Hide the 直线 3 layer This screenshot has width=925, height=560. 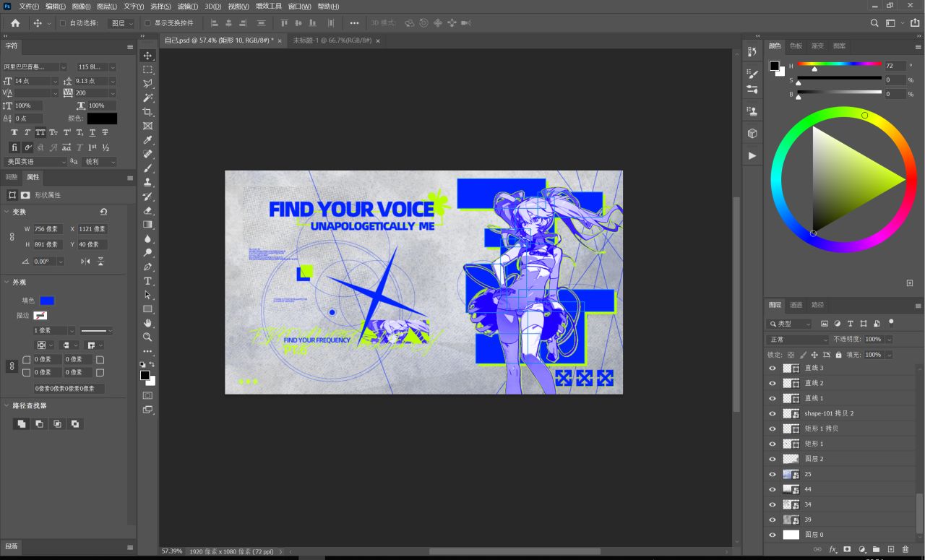pyautogui.click(x=773, y=369)
